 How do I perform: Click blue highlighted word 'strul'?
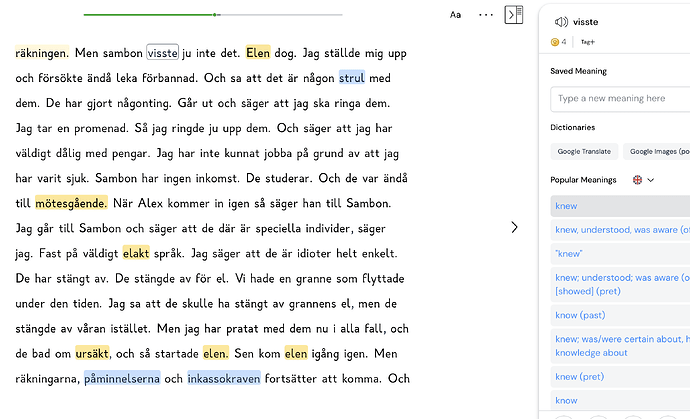pyautogui.click(x=352, y=78)
